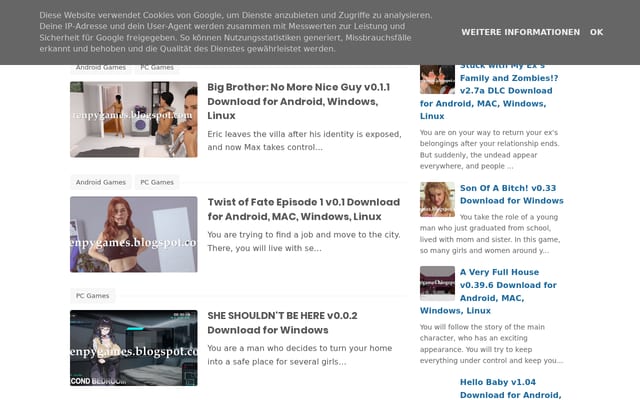Open Son Of A Bitch sidebar thumbnail
Screen dimensions: 640x400
click(437, 199)
